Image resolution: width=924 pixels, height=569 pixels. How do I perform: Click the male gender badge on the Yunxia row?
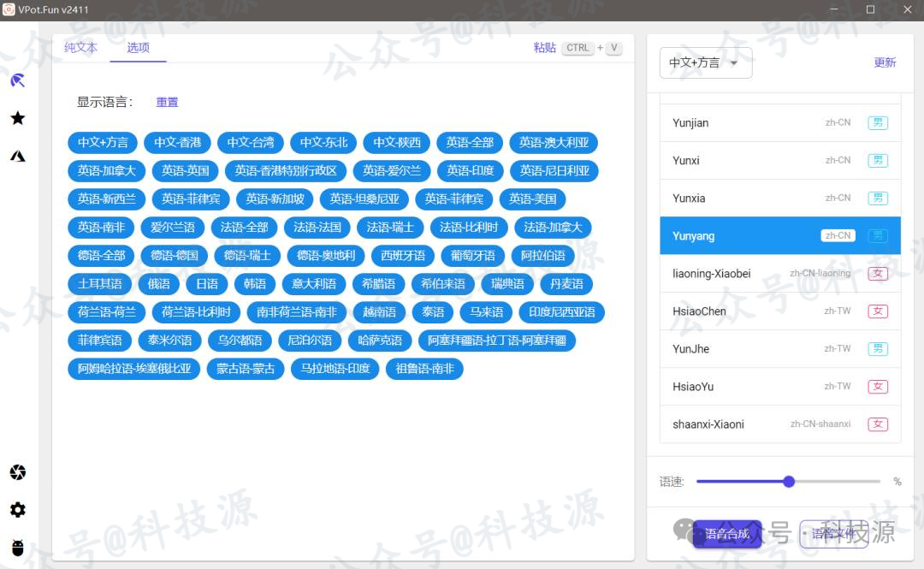coord(878,199)
